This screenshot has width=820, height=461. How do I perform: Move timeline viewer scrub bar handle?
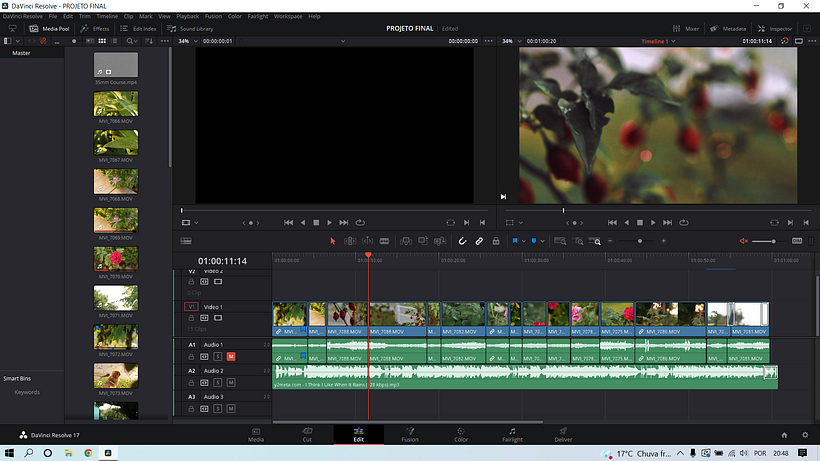coord(563,210)
